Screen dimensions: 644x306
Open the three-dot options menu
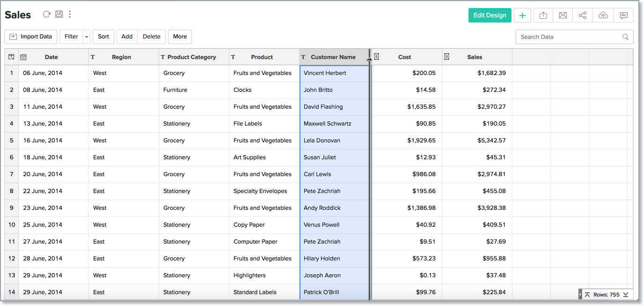70,14
